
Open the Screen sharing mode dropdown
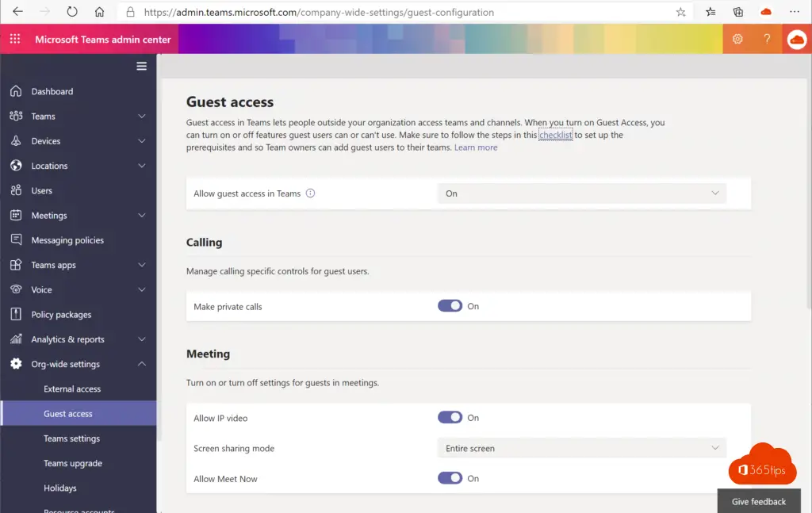pos(581,448)
